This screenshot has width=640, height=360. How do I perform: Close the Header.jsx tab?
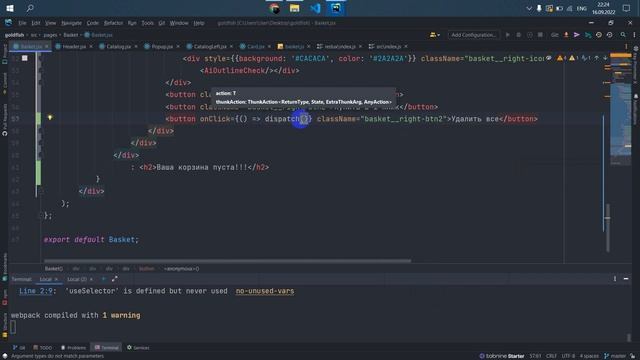[x=91, y=47]
